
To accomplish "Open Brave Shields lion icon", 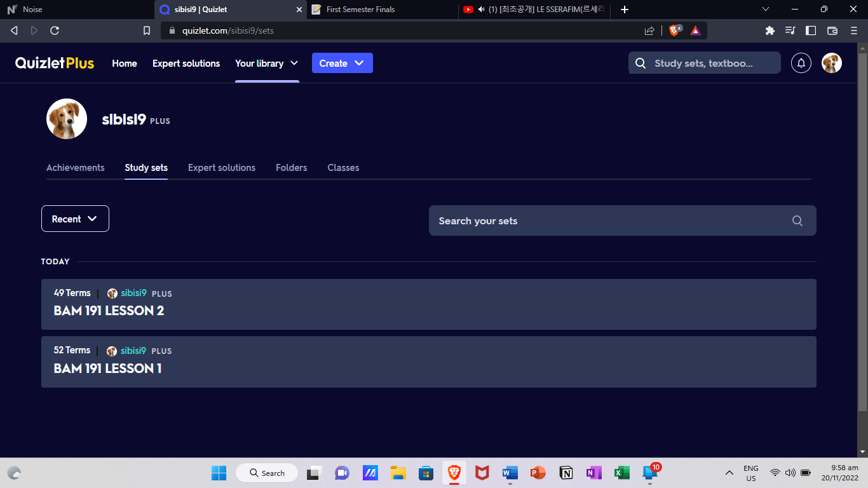I will (x=675, y=30).
